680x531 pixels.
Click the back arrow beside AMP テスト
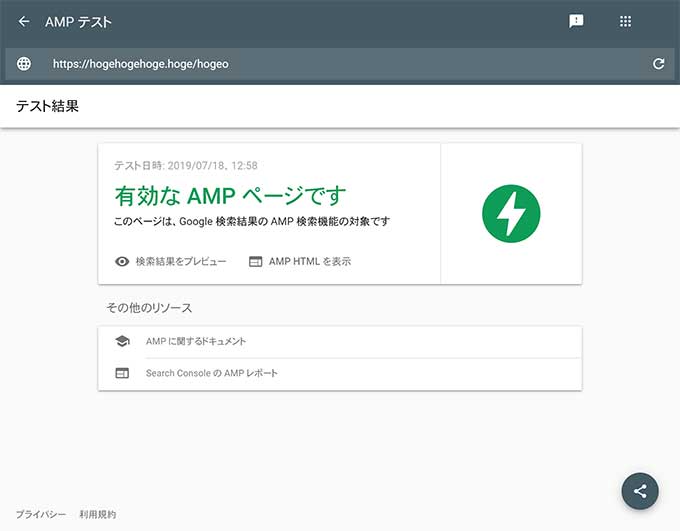coord(24,21)
